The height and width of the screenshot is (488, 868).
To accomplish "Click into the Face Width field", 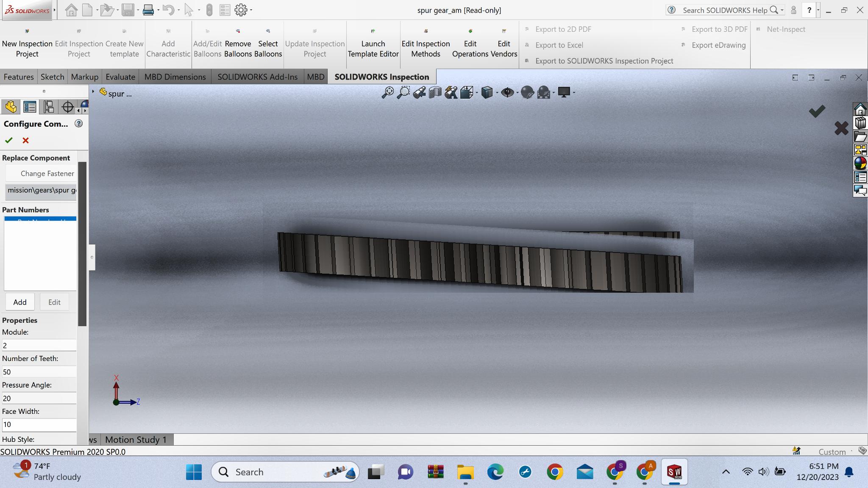I will (39, 424).
